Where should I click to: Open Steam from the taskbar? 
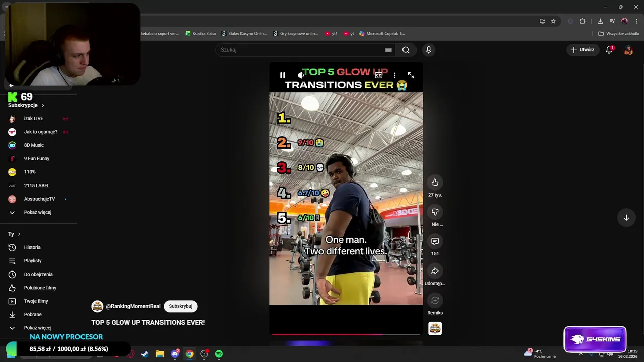[x=145, y=354]
